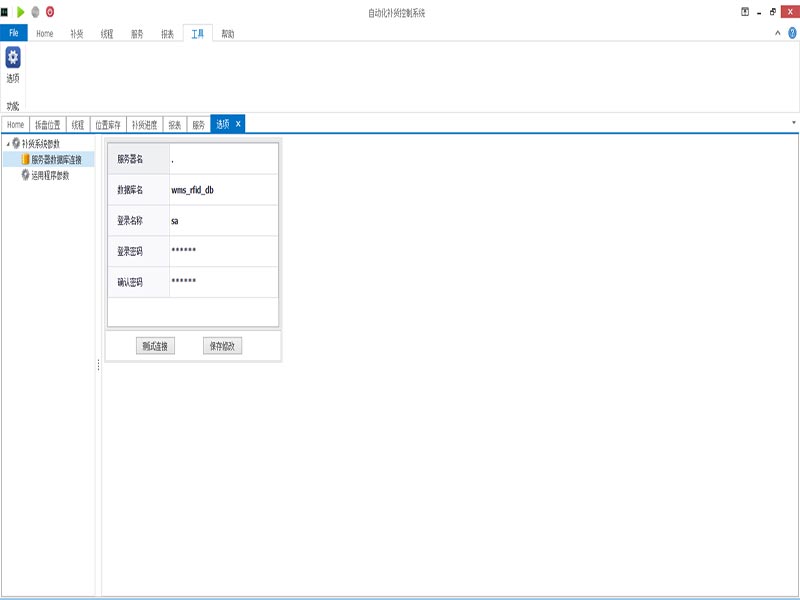
Task: Open the File menu
Action: pos(14,33)
